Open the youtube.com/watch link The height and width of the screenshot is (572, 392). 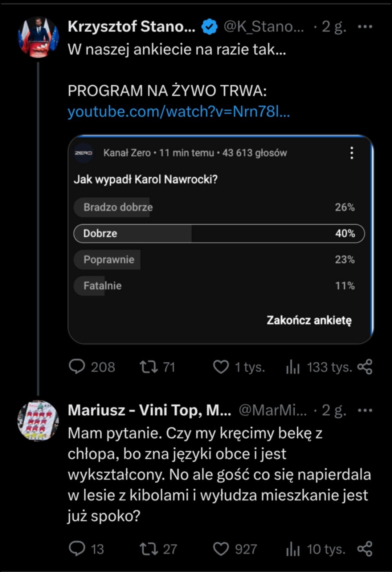point(179,112)
